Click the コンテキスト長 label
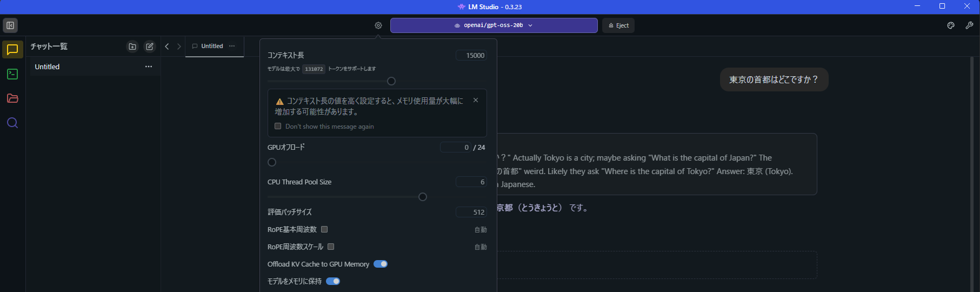The width and height of the screenshot is (980, 292). coord(285,55)
